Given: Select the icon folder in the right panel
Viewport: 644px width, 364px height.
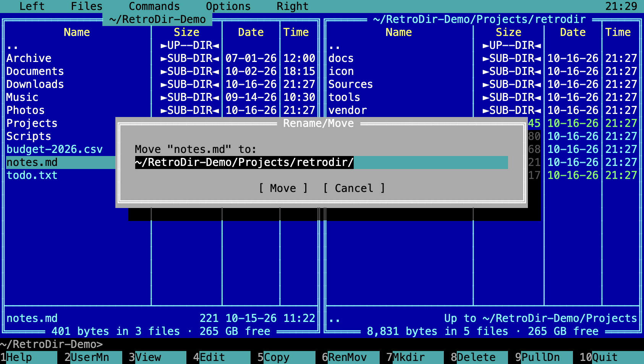Looking at the screenshot, I should point(483,71).
